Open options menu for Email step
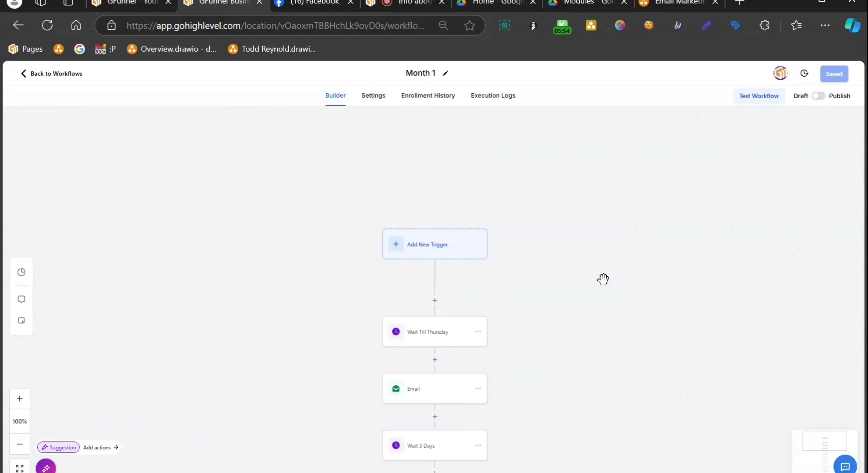Viewport: 868px width, 473px height. pyautogui.click(x=478, y=388)
